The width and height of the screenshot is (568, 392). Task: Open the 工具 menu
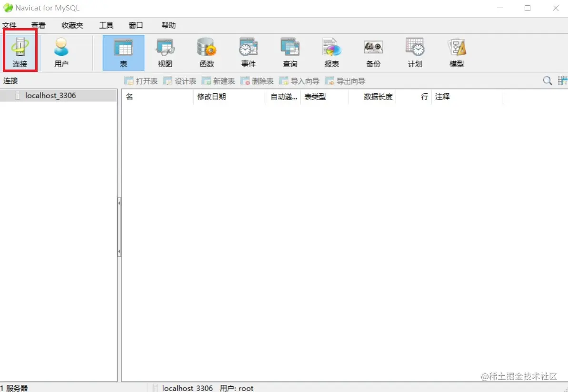pyautogui.click(x=106, y=25)
